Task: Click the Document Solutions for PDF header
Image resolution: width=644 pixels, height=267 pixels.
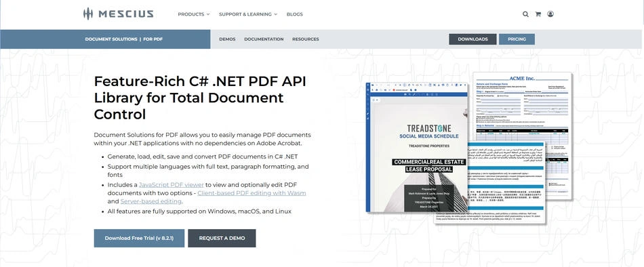Action: tap(123, 39)
